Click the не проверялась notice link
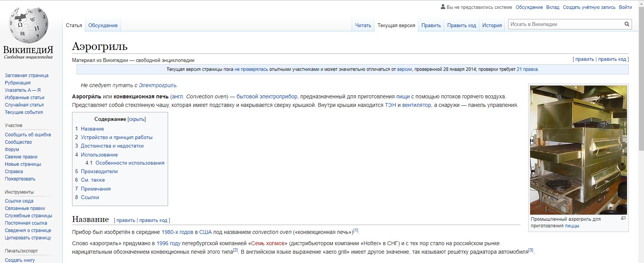 pyautogui.click(x=251, y=69)
